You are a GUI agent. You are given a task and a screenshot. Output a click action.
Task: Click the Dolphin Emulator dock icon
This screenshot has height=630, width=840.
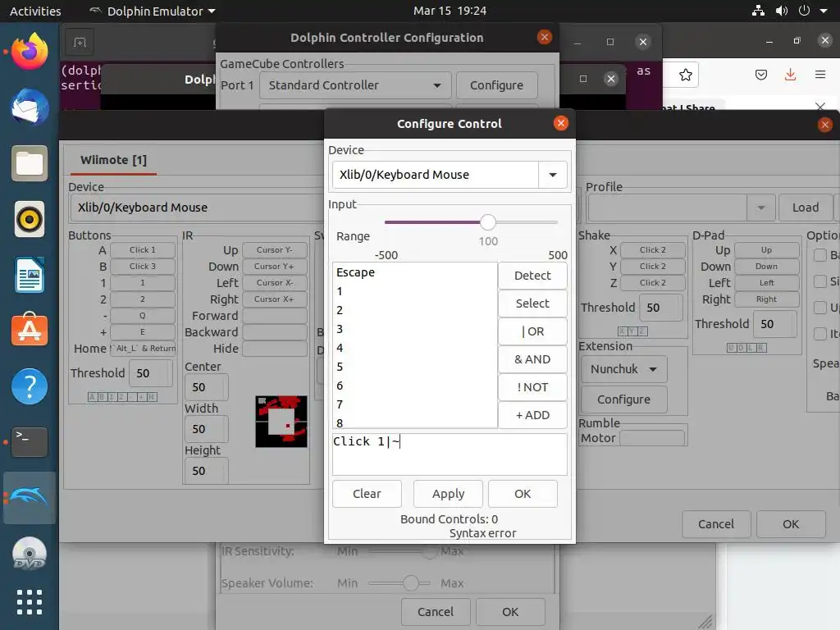click(30, 498)
